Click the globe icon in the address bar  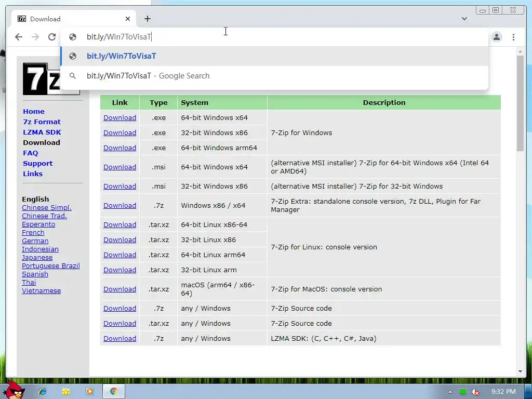click(73, 37)
